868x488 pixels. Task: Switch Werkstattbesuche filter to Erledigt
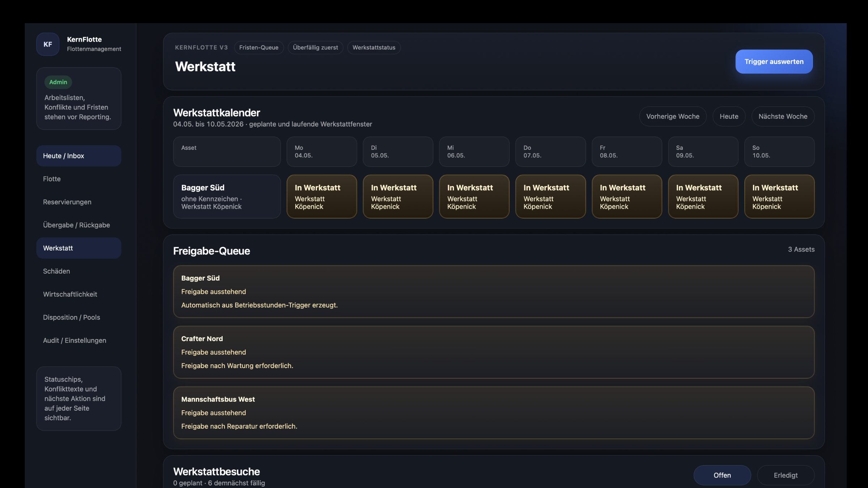[785, 475]
